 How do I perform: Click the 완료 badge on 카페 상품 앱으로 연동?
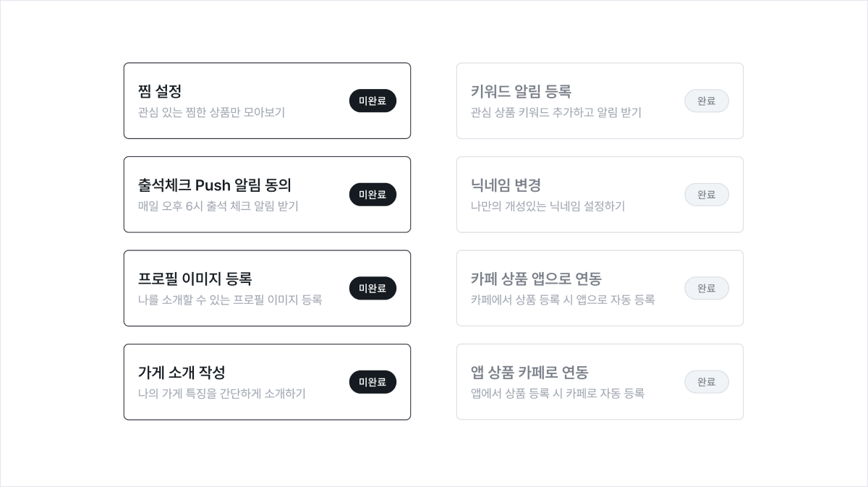707,288
